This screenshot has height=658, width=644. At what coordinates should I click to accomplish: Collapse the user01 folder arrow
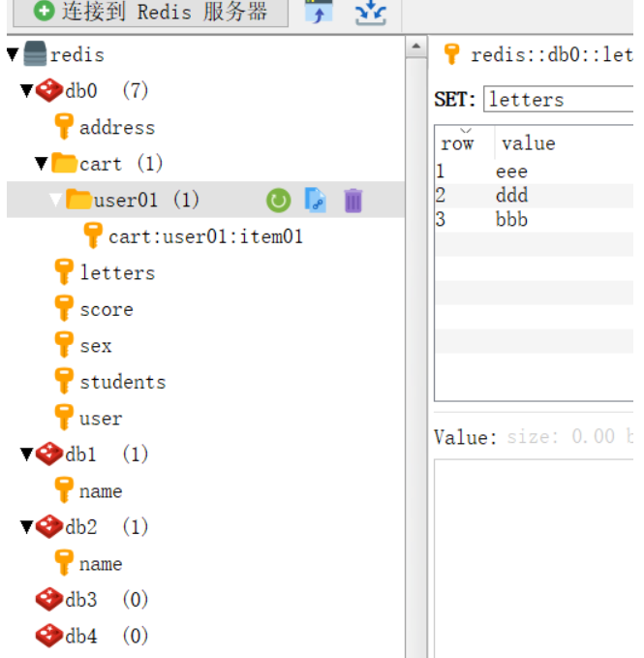pos(55,201)
